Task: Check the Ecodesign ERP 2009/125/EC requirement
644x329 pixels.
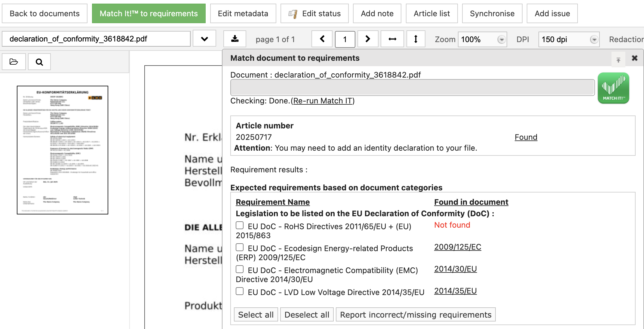Action: tap(240, 247)
